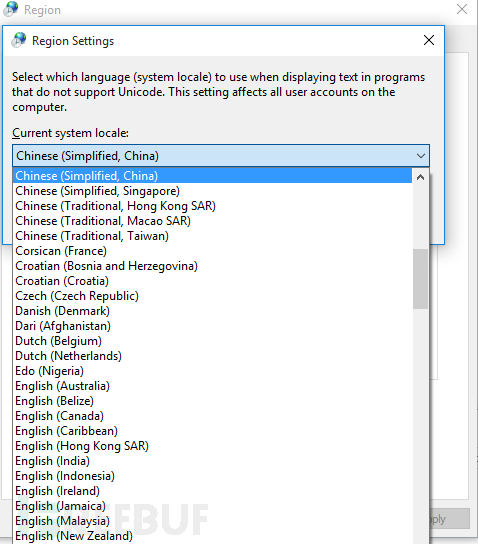This screenshot has width=478, height=544.
Task: Select English (Canada) from list
Action: (x=212, y=416)
